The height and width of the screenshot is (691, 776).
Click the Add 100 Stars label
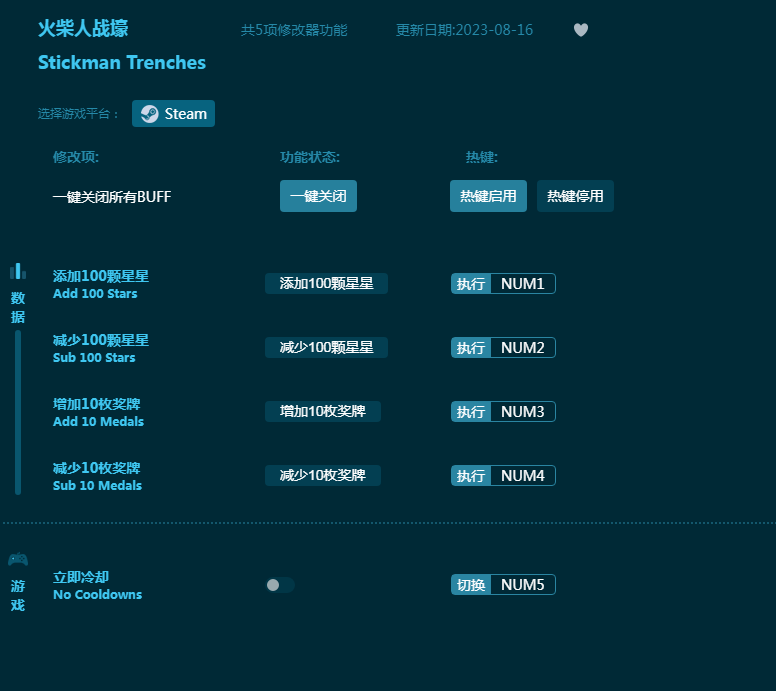[x=95, y=294]
